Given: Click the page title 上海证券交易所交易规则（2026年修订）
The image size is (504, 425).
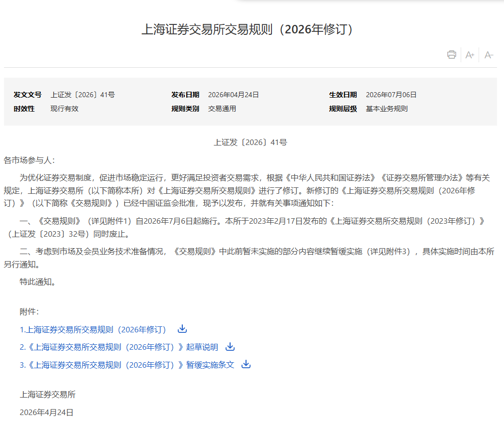Looking at the screenshot, I should click(x=247, y=29).
